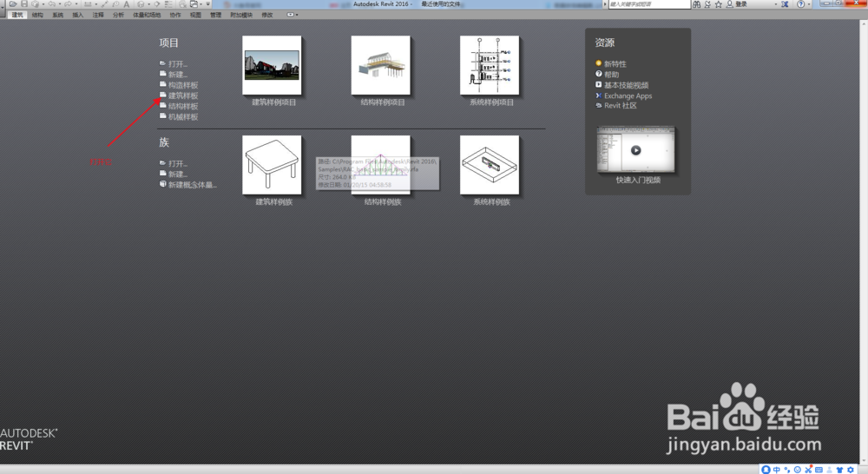The width and height of the screenshot is (868, 474).
Task: Click the IME skin shirt icon
Action: (x=839, y=470)
